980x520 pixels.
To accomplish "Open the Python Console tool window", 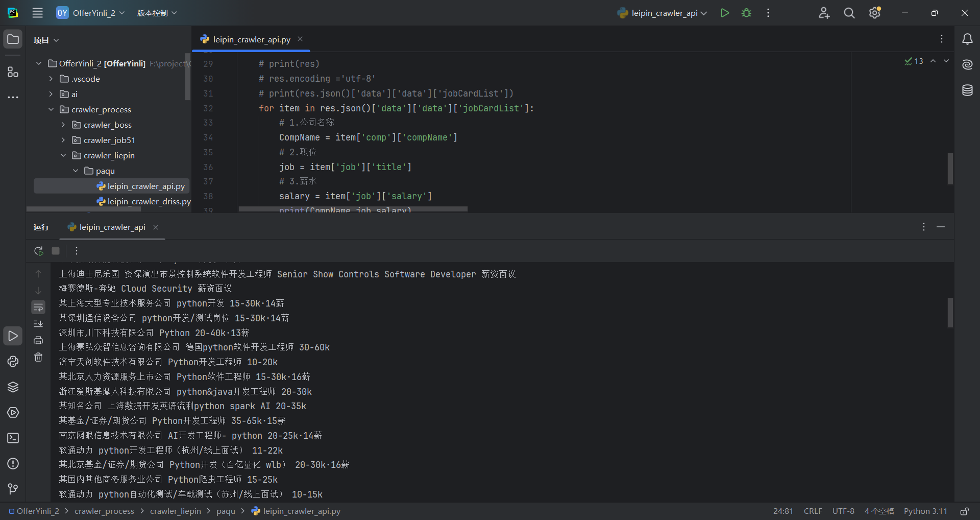I will pyautogui.click(x=13, y=362).
